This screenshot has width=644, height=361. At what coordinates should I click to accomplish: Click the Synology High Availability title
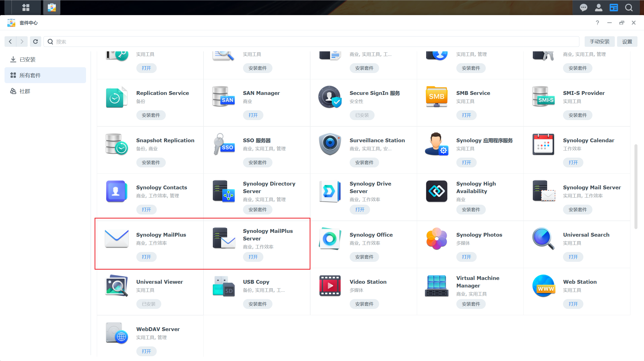coord(476,188)
